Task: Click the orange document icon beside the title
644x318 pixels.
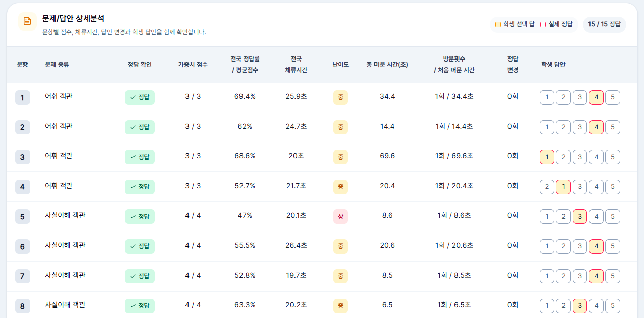Action: pyautogui.click(x=27, y=21)
